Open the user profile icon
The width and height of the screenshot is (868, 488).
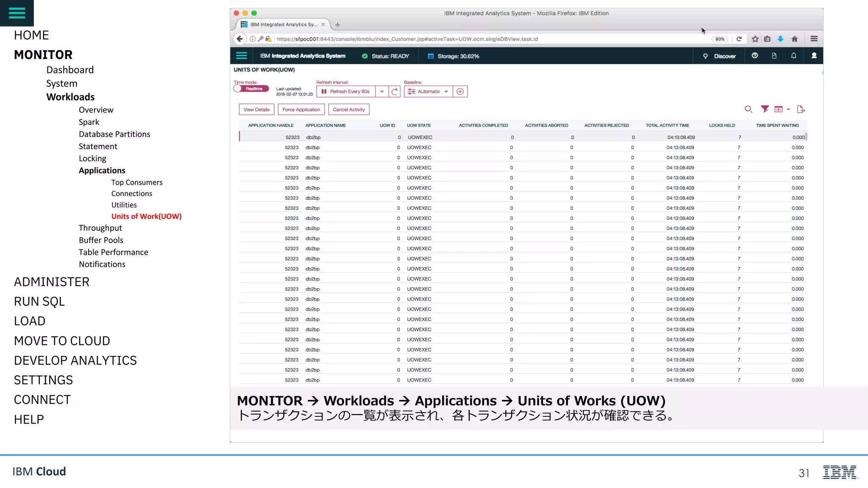tap(814, 56)
